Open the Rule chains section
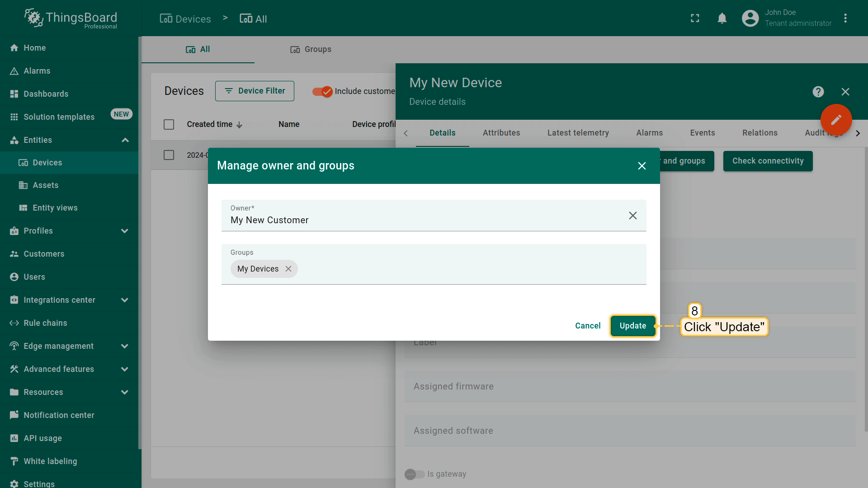The width and height of the screenshot is (868, 488). (44, 323)
